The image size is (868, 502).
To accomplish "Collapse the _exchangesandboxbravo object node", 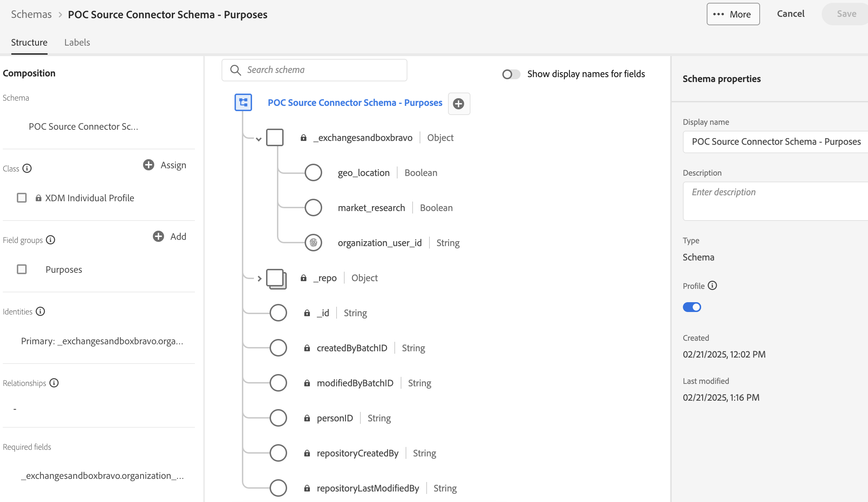I will [x=259, y=139].
